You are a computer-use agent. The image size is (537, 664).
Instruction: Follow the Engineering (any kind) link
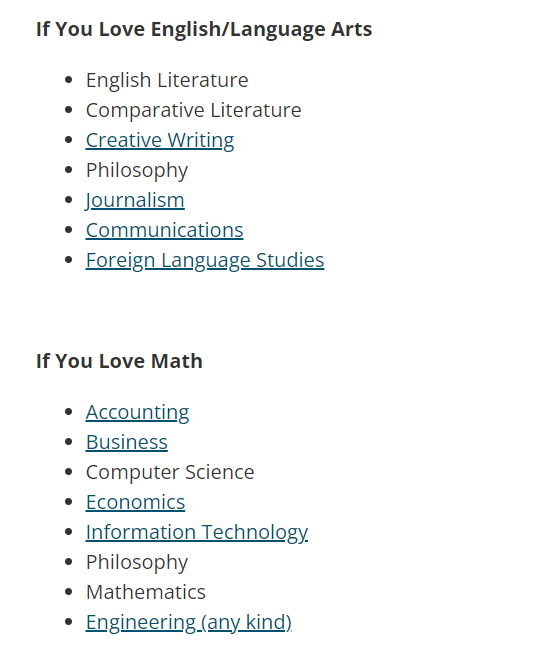click(189, 622)
